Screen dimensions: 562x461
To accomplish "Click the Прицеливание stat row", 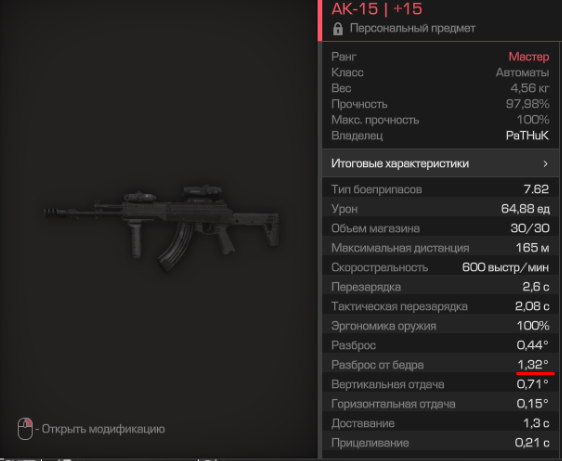I will pyautogui.click(x=440, y=443).
